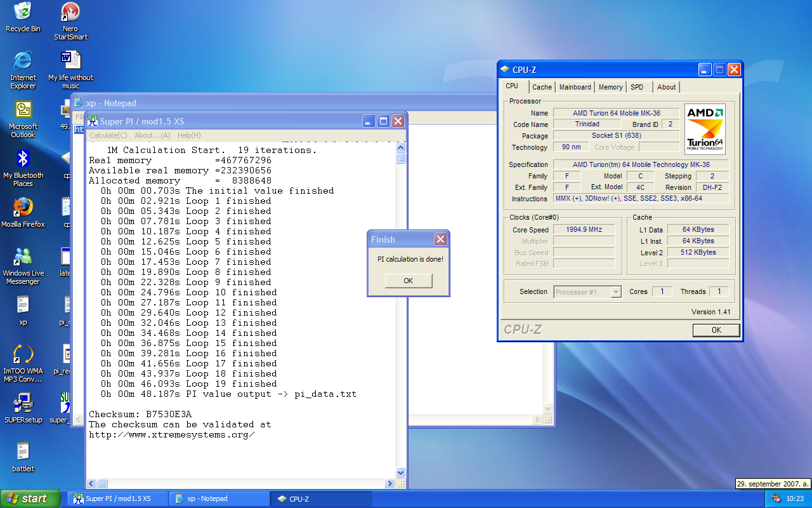
Task: Expand the Processor #1 selection dropdown
Action: 615,292
